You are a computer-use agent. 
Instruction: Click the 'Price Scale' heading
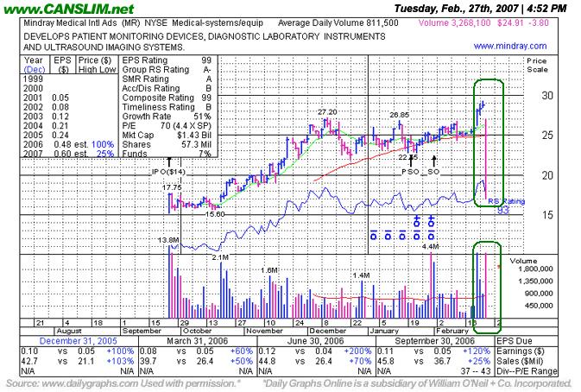537,66
